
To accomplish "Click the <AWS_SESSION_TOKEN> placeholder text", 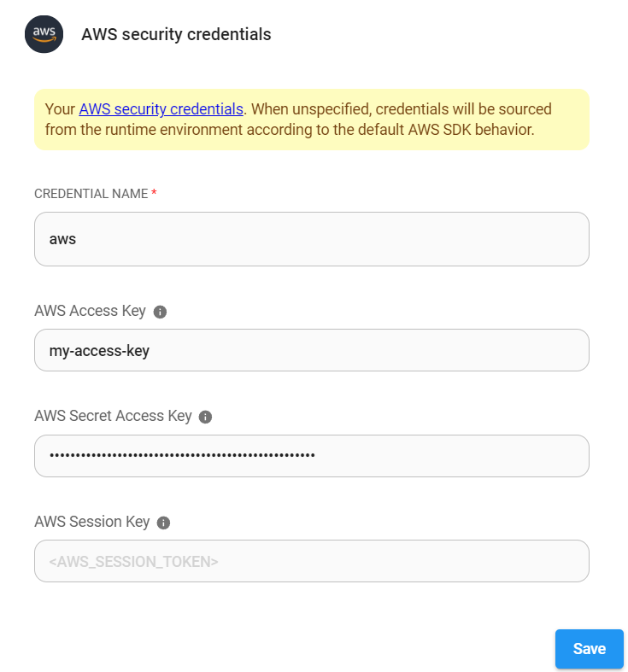I will 133,562.
